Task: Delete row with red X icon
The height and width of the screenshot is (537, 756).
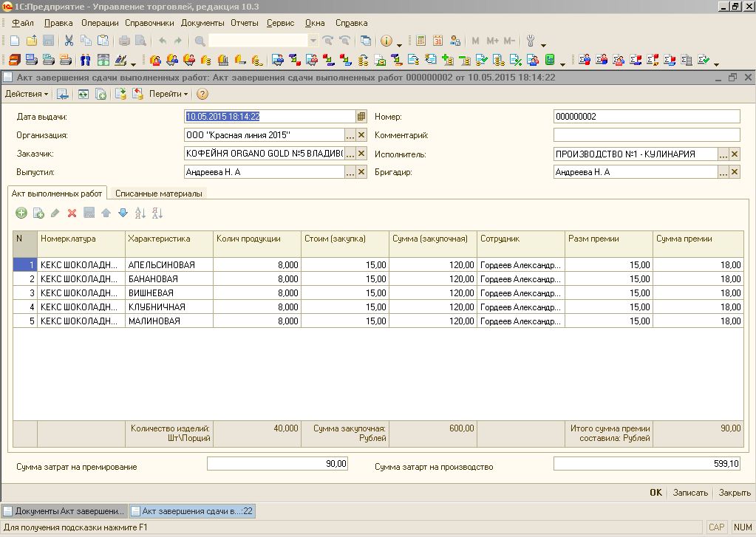Action: (x=72, y=213)
